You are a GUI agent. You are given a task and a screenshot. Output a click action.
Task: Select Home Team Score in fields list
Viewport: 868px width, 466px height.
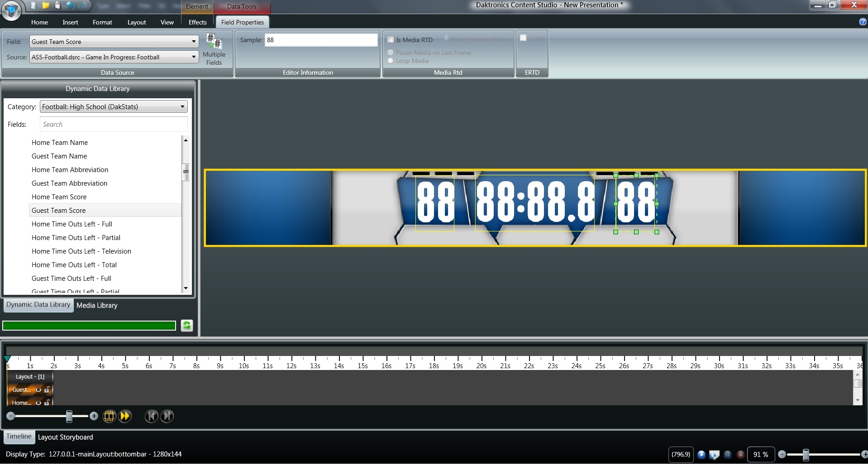59,197
